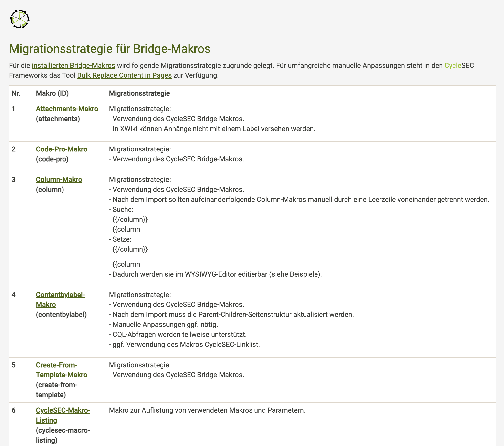Click the green Cycle text in CycleSEC
This screenshot has height=446, width=504.
(x=452, y=65)
